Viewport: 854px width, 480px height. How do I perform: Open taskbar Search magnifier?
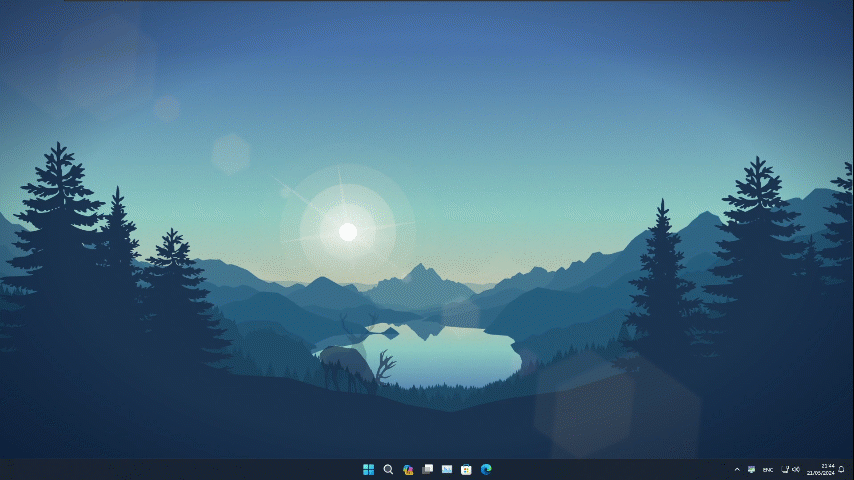[388, 469]
